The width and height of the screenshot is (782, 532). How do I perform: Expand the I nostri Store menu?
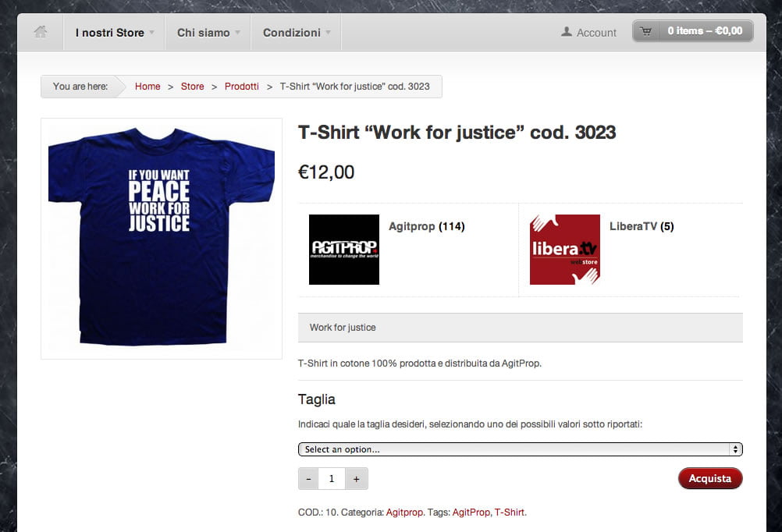[x=114, y=33]
